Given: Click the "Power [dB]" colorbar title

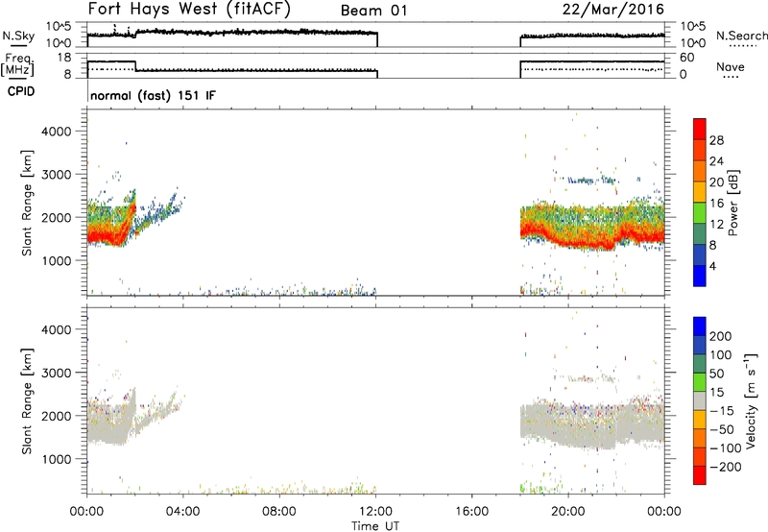Looking at the screenshot, I should click(733, 203).
